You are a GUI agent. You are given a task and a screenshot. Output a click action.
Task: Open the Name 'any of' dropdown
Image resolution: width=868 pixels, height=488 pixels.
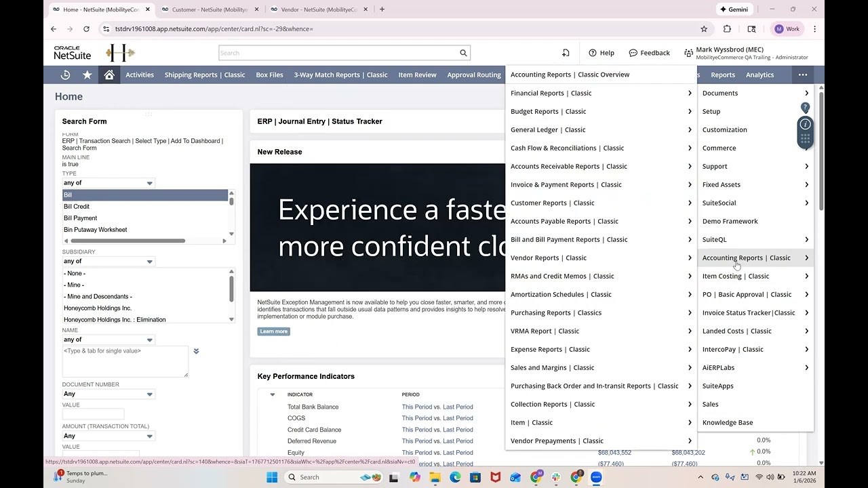click(108, 340)
